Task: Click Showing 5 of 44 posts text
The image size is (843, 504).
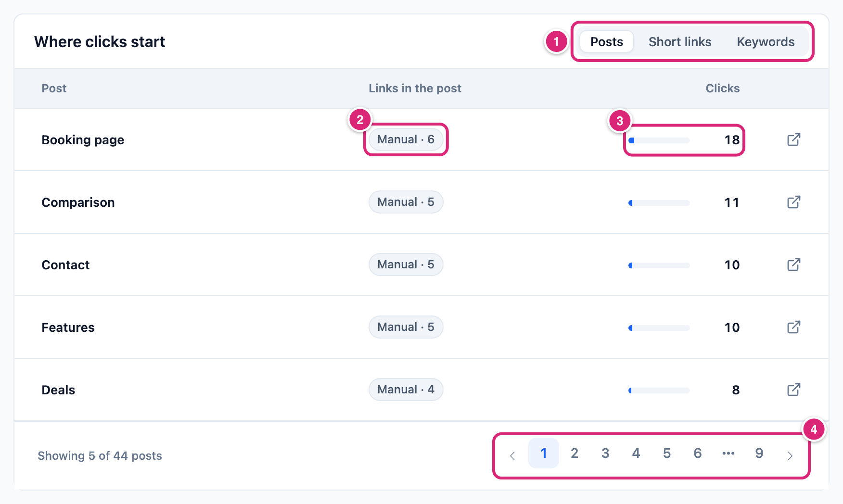Action: pos(100,456)
